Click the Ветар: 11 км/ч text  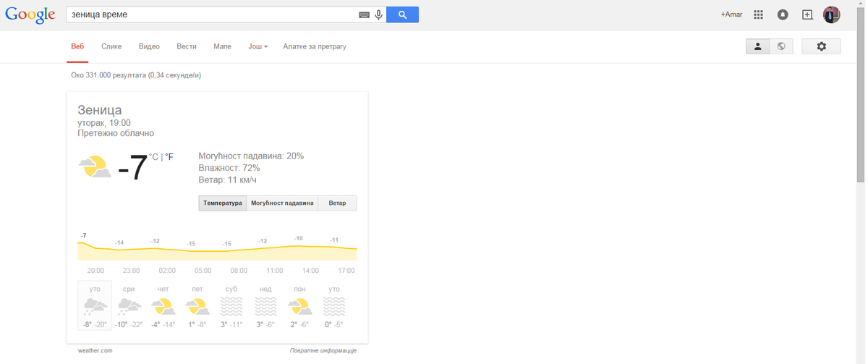(x=227, y=179)
